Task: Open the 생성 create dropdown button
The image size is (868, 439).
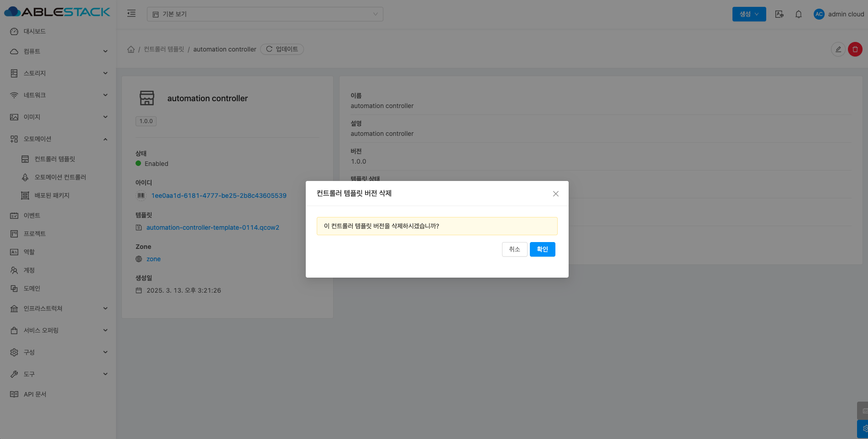Action: coord(749,14)
